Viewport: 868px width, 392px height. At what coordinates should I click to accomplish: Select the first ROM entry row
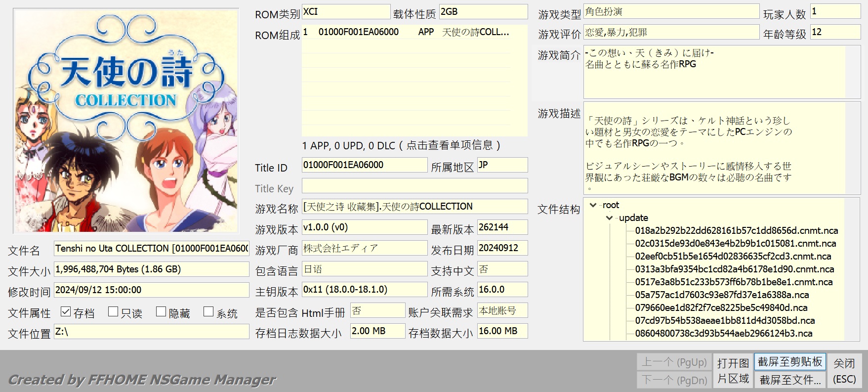coord(405,32)
